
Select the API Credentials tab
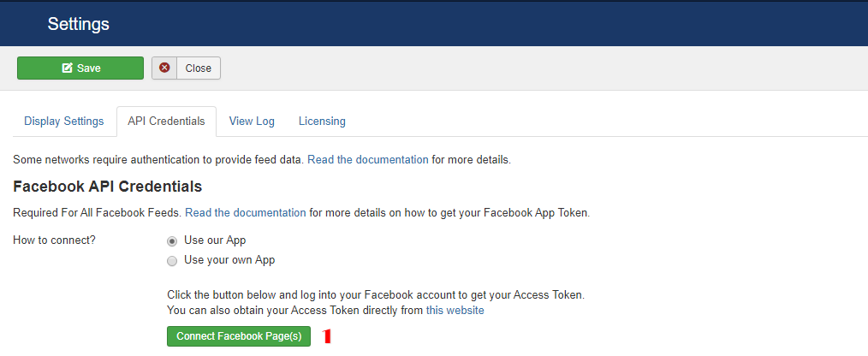[x=166, y=122]
